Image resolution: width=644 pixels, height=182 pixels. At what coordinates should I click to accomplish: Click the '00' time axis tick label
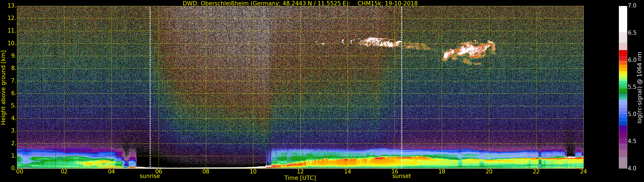pos(20,172)
